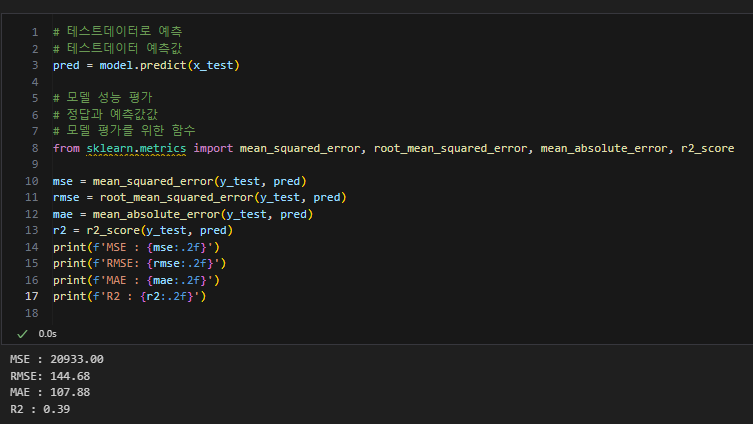
Task: Click line number 1 in the gutter
Action: tap(35, 32)
